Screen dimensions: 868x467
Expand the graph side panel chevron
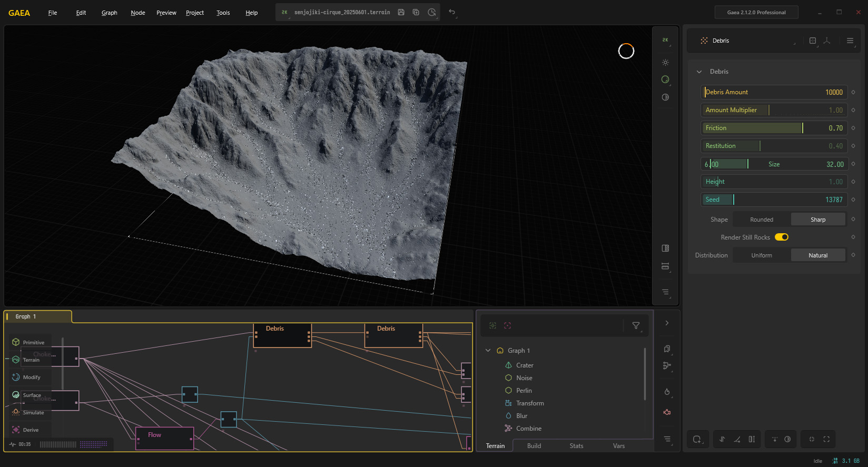coord(667,323)
